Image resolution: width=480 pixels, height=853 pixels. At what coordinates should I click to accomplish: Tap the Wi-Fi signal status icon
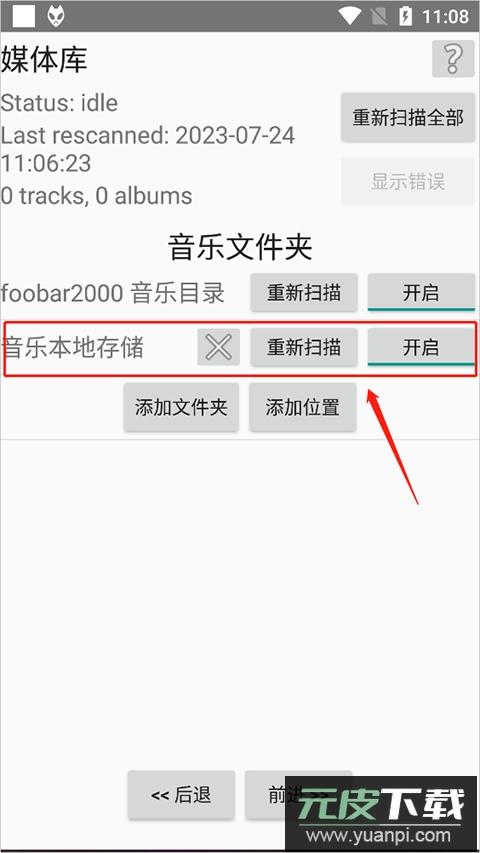tap(350, 16)
